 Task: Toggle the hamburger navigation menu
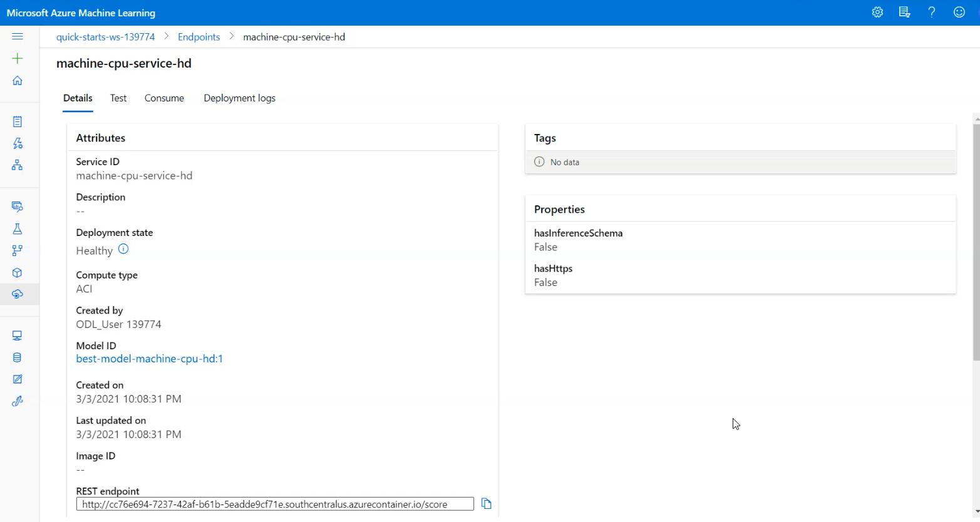pos(18,36)
